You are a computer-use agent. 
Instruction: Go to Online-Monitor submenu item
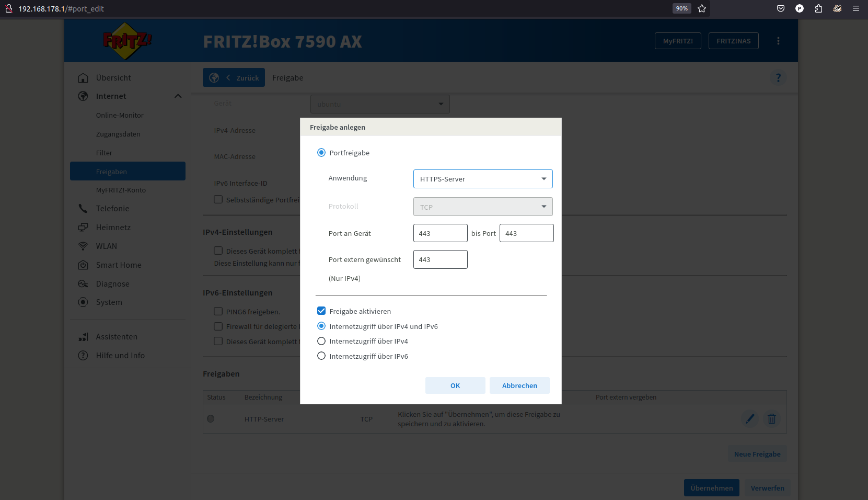coord(120,115)
